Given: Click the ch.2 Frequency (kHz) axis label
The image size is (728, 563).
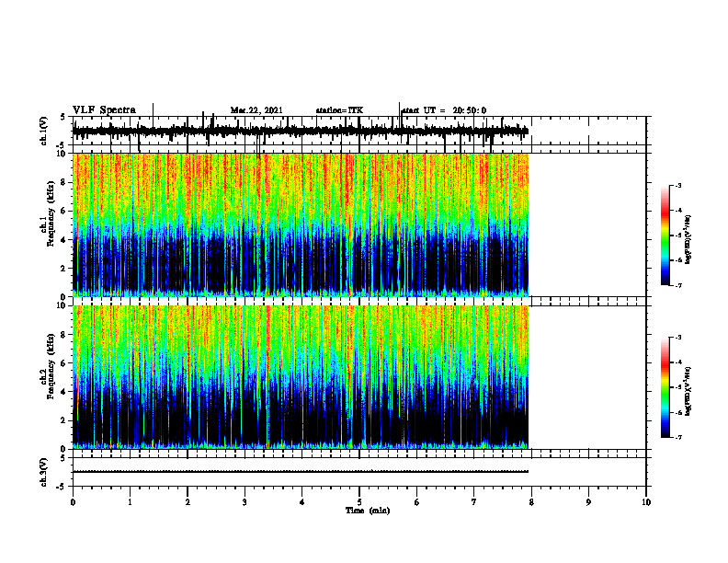Looking at the screenshot, I should coord(47,366).
